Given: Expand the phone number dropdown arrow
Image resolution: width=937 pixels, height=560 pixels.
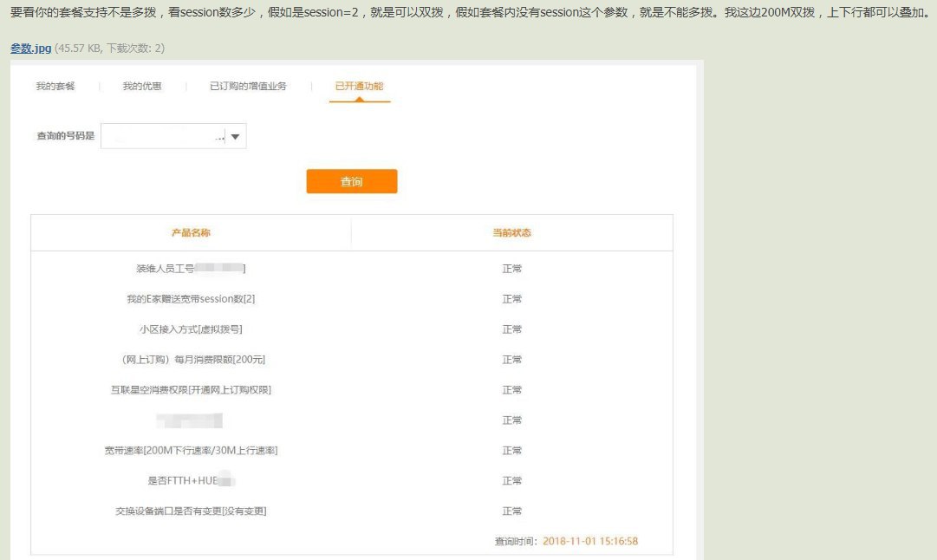Looking at the screenshot, I should (x=235, y=136).
